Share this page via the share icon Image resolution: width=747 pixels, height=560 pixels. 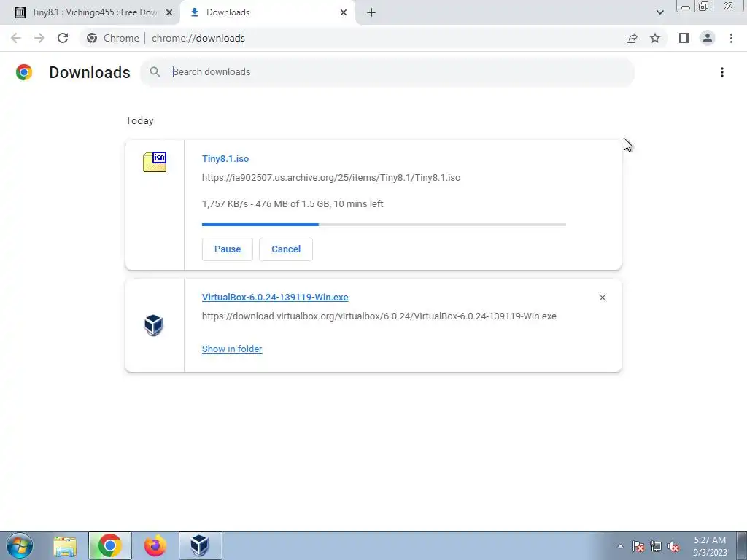tap(632, 38)
